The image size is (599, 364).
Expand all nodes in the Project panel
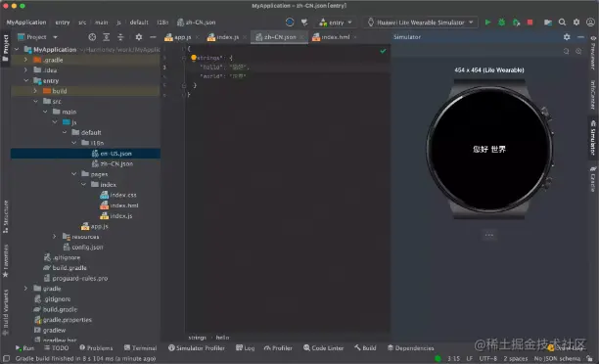pos(107,37)
